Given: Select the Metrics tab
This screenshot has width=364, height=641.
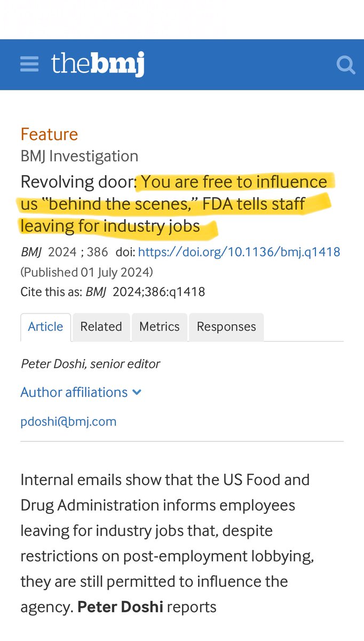Looking at the screenshot, I should [x=160, y=327].
